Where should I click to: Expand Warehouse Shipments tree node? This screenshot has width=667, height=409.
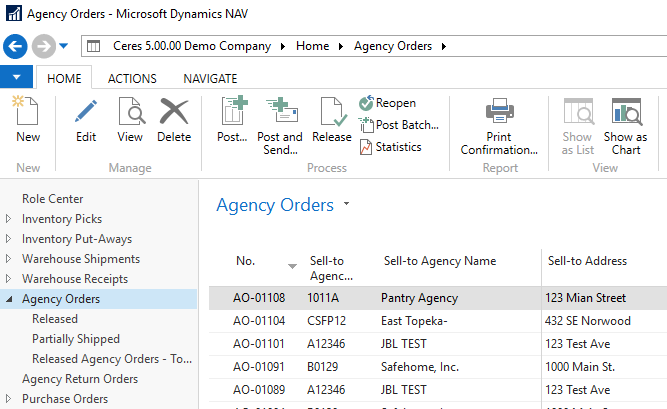click(9, 259)
